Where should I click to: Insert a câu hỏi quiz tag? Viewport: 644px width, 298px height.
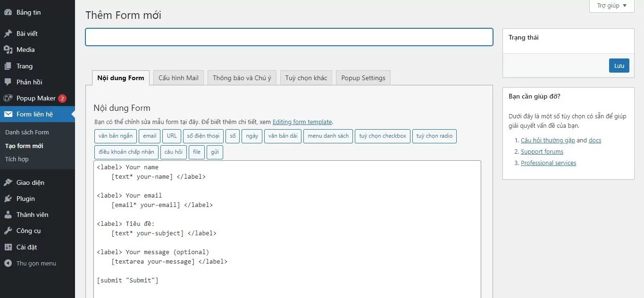(x=174, y=152)
